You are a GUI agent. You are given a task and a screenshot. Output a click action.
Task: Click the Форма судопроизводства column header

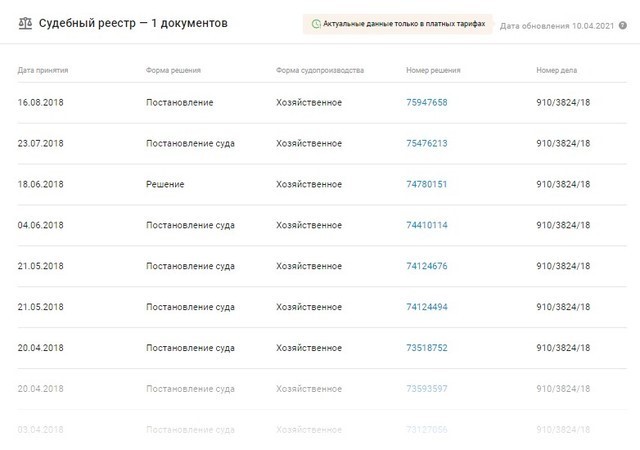tap(320, 71)
